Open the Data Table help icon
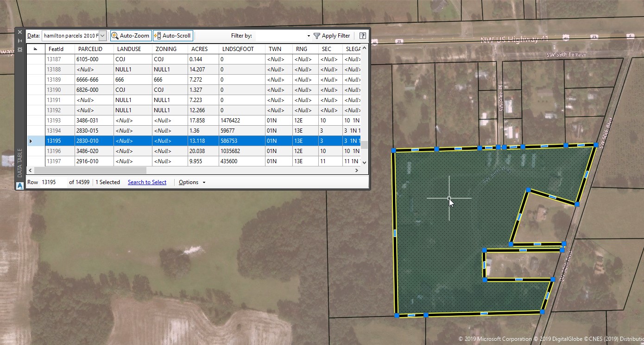This screenshot has width=644, height=345. pyautogui.click(x=363, y=36)
